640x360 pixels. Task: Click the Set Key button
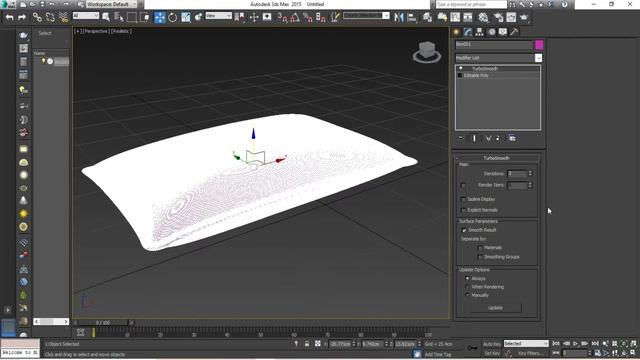pyautogui.click(x=492, y=353)
